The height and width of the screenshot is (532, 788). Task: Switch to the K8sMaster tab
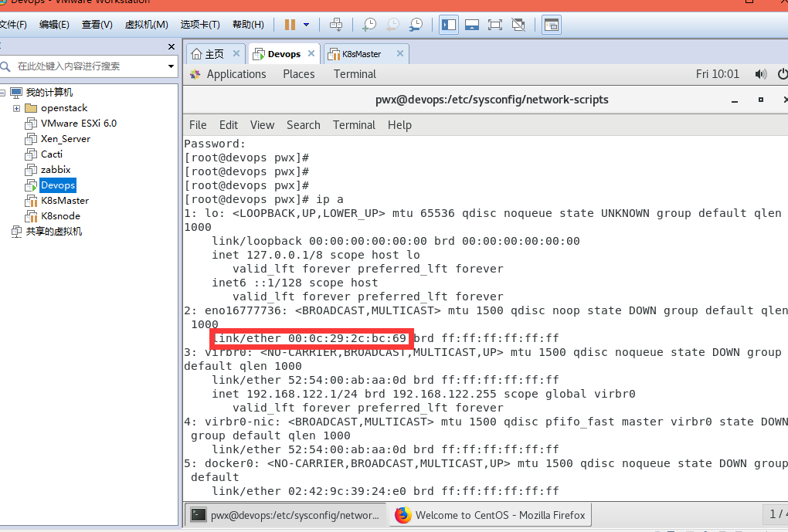coord(363,53)
